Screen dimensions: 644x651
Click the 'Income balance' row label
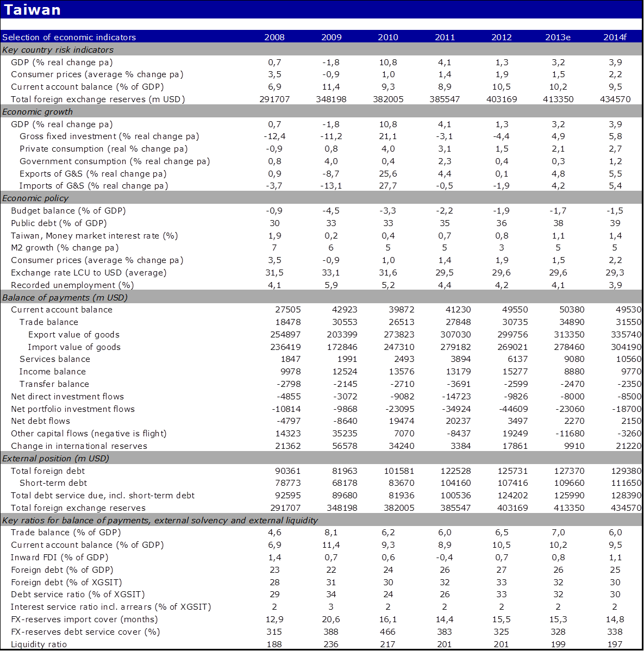tap(53, 371)
